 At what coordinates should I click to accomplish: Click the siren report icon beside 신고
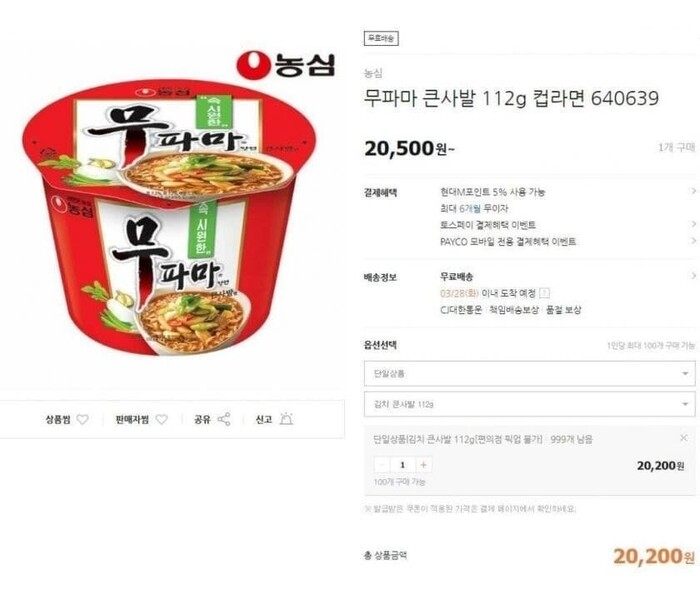pyautogui.click(x=286, y=419)
